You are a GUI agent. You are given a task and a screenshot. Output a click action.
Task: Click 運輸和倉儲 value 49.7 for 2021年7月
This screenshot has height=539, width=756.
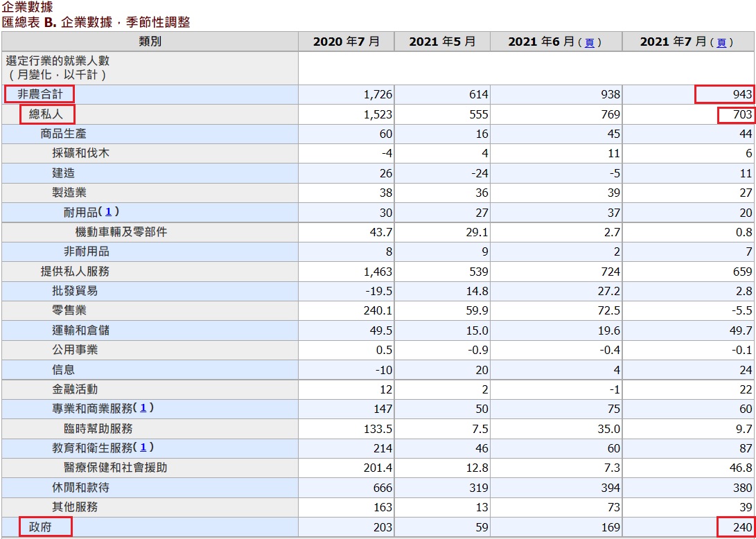pos(741,330)
